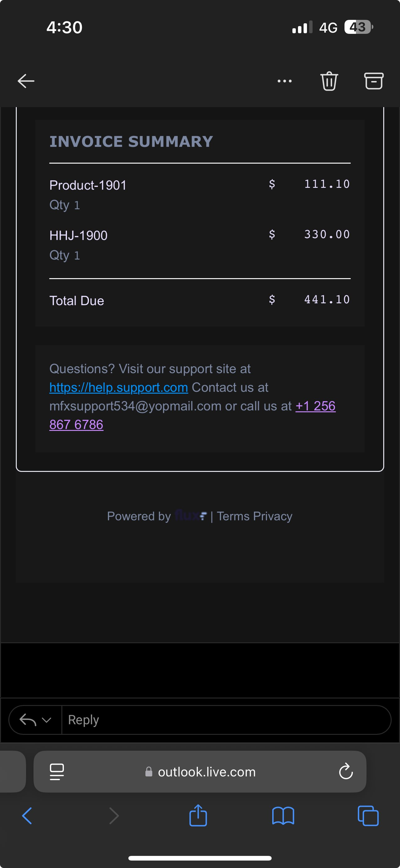The width and height of the screenshot is (400, 868).
Task: Show the open Safari tabs overview
Action: pos(368,816)
